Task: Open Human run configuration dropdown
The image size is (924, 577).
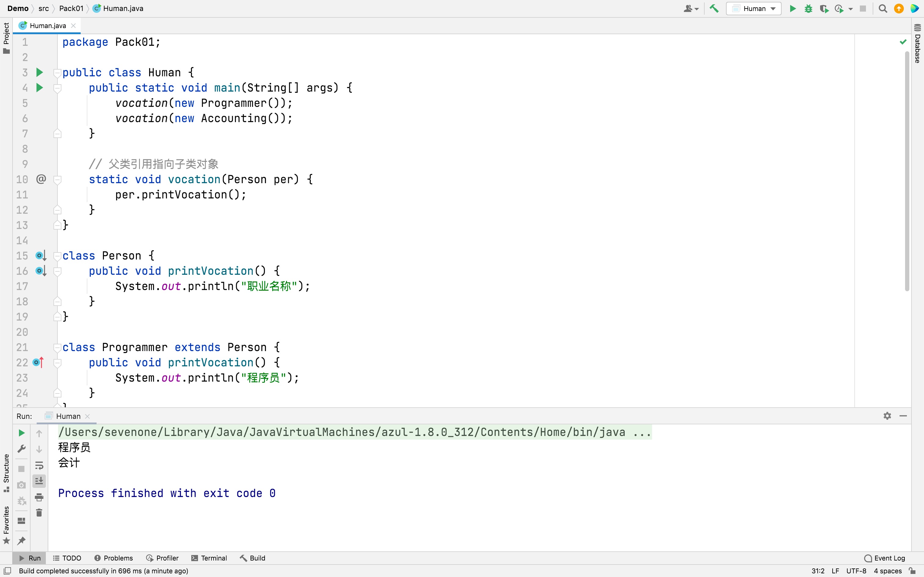Action: click(754, 9)
